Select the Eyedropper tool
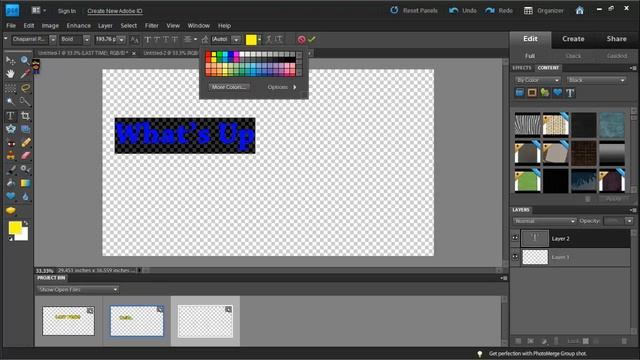Screen dimensions: 640x360 25,74
